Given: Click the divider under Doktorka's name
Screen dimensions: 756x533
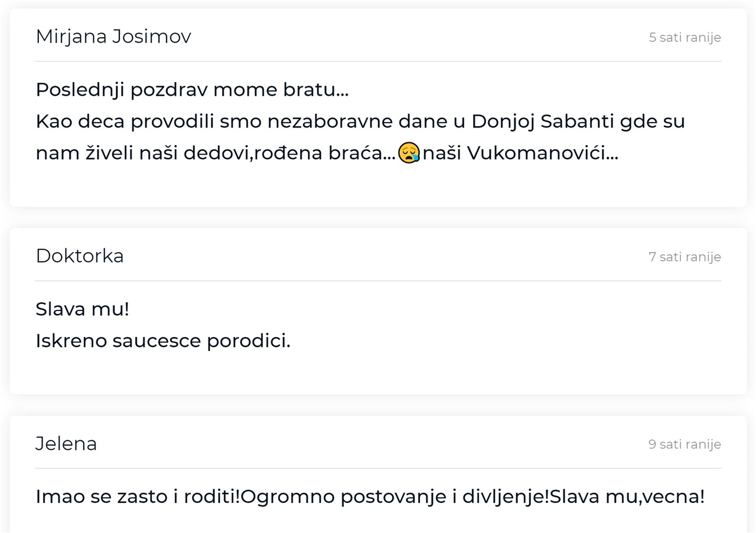Looking at the screenshot, I should click(x=378, y=281).
